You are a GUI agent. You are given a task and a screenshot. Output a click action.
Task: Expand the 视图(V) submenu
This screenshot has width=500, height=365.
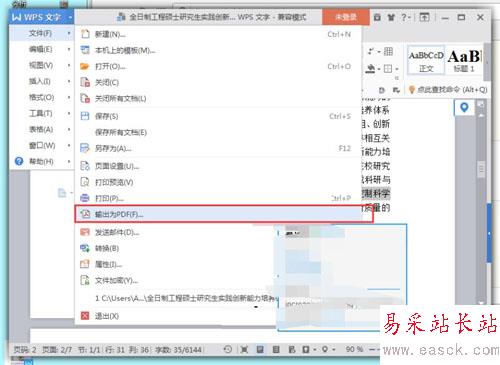tap(69, 65)
